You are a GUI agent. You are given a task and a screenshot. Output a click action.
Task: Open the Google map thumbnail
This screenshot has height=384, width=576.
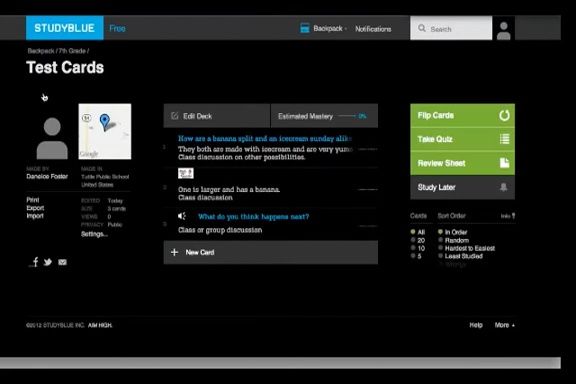coord(105,131)
